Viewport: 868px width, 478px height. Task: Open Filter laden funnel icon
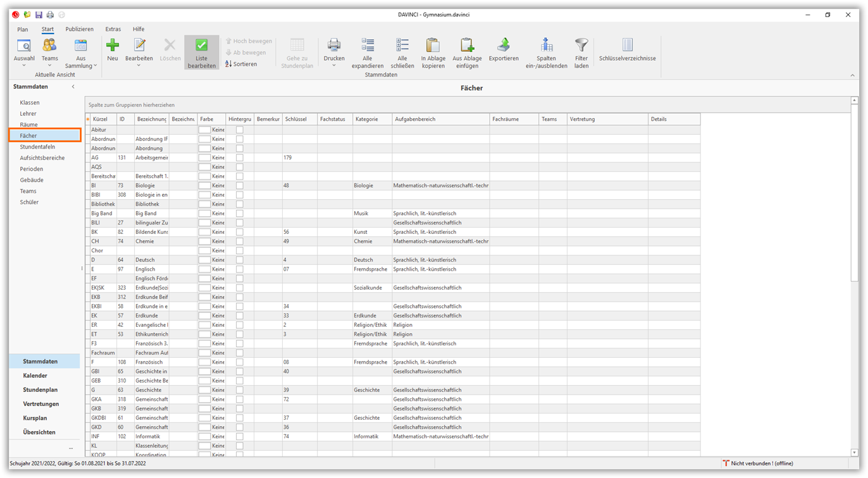coord(581,46)
